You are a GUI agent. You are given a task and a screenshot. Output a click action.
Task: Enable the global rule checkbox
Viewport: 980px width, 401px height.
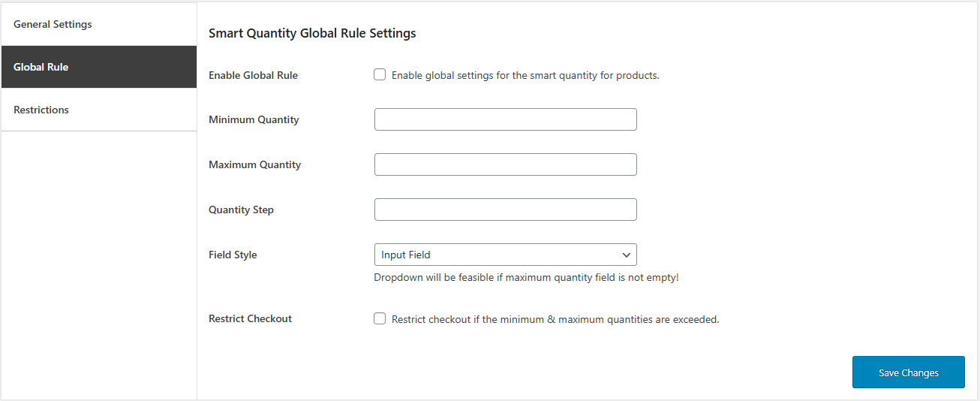pos(380,75)
